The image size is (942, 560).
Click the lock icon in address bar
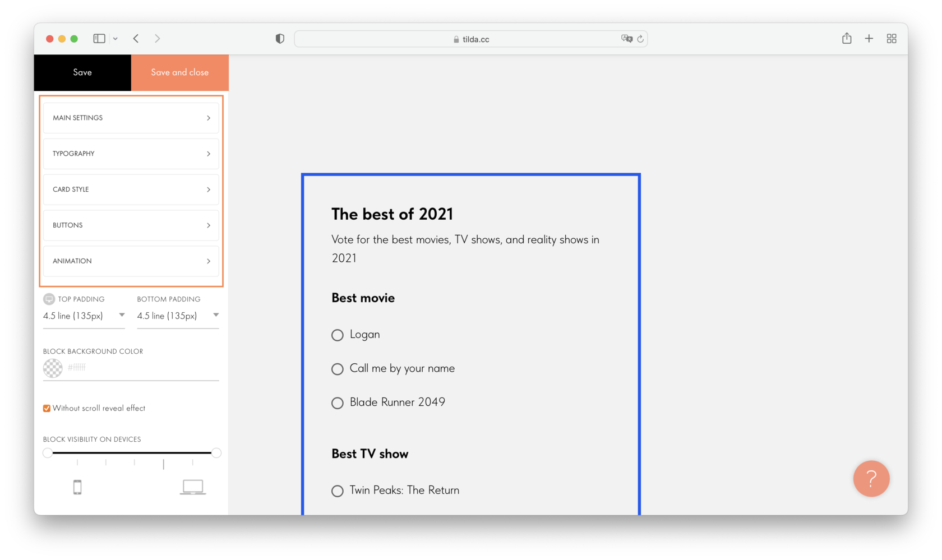[x=456, y=39]
